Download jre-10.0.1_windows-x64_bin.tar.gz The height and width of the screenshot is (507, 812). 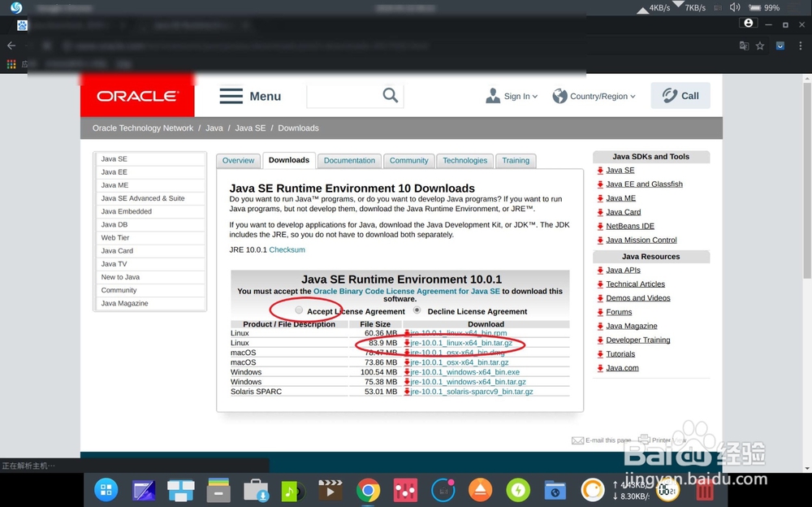pos(469,382)
